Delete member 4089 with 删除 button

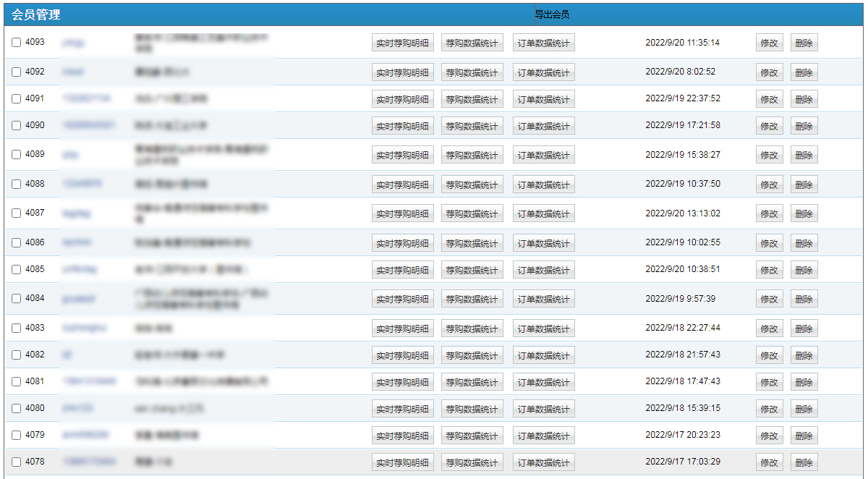804,156
